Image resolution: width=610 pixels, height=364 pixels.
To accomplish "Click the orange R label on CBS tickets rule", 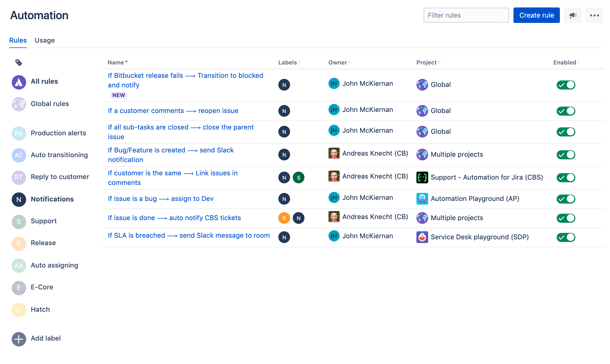I will [x=284, y=218].
